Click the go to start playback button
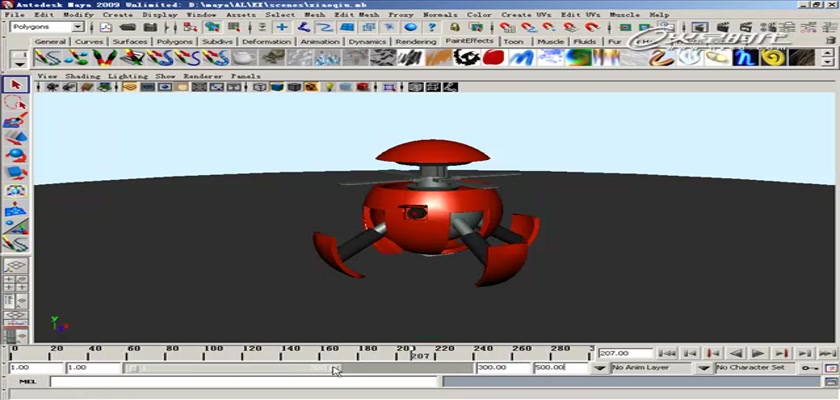840x400 pixels. tap(669, 353)
